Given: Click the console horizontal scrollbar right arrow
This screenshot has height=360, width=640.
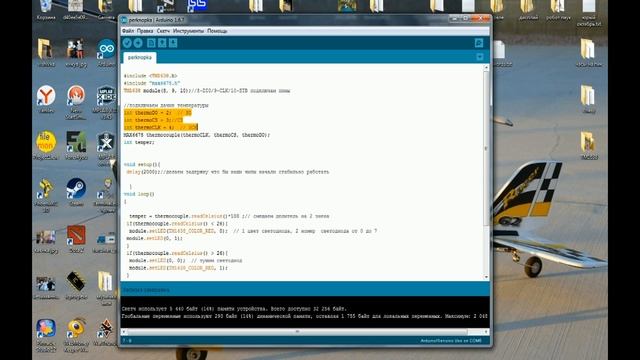Looking at the screenshot, I should tap(486, 332).
